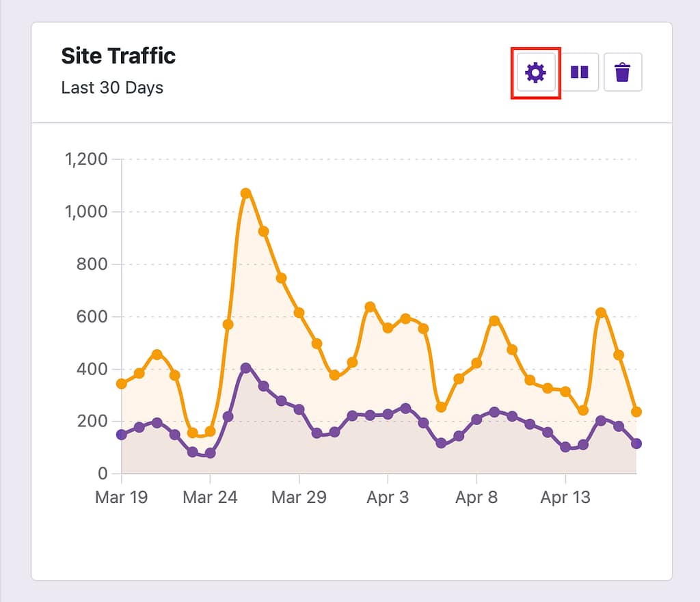700x602 pixels.
Task: Select the orange data point at Mar 29
Action: [299, 312]
